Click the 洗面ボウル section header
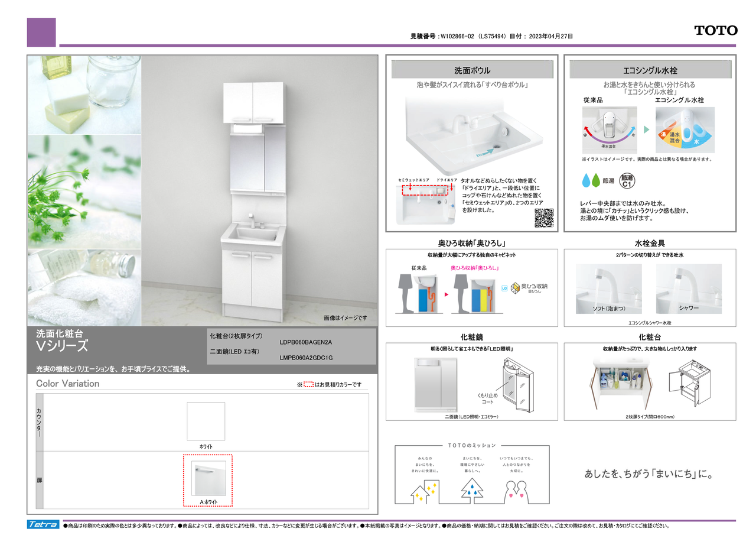The image size is (756, 535). (472, 70)
